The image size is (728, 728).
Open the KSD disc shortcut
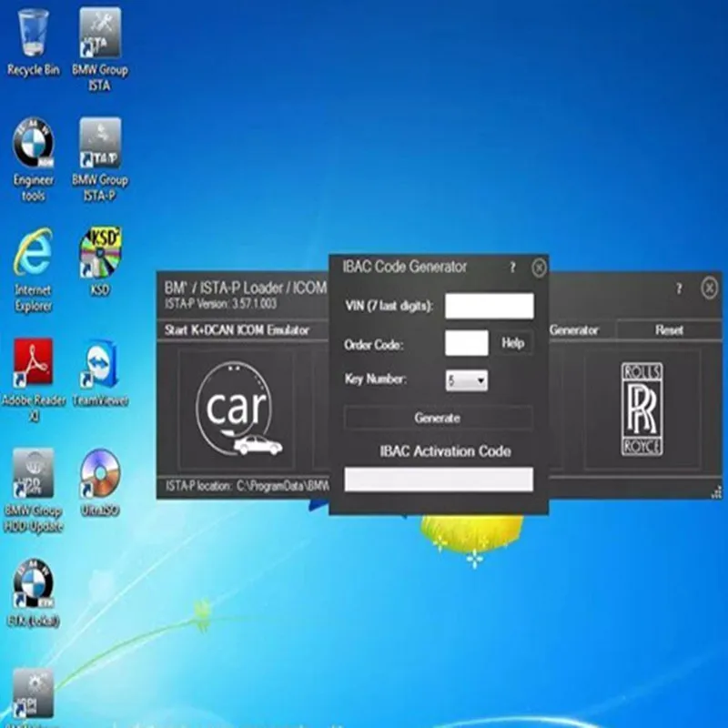(100, 261)
